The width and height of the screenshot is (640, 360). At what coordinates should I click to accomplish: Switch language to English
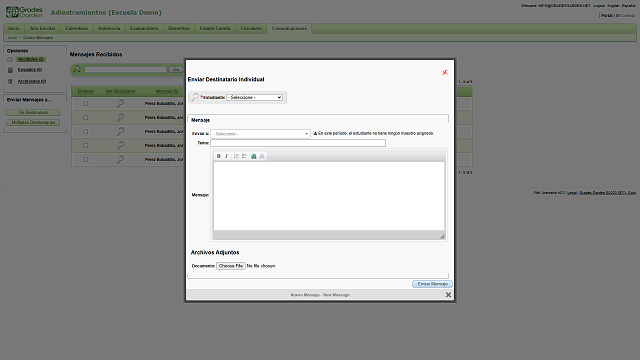click(x=613, y=6)
